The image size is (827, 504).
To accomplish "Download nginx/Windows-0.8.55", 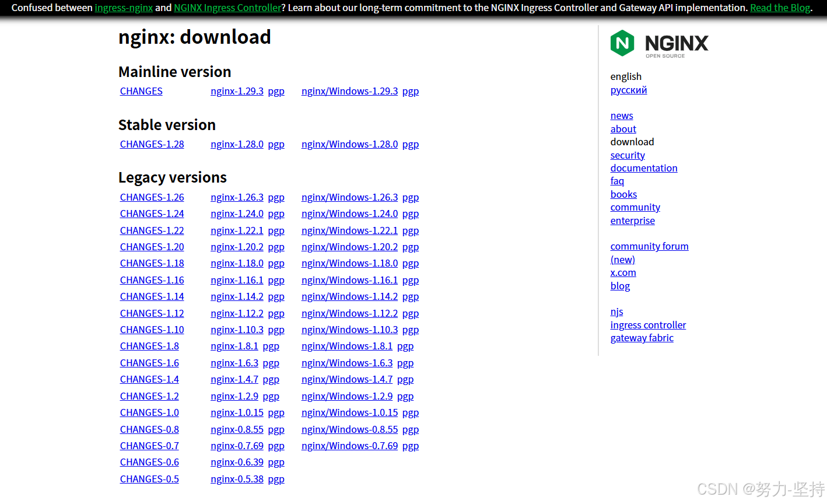I will click(x=349, y=429).
